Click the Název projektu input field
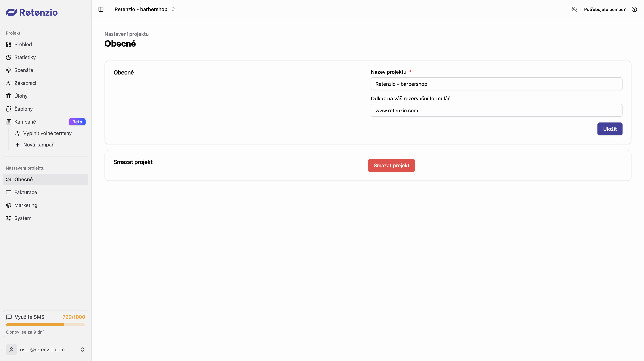Screen dimensions: 644x361 coord(496,84)
